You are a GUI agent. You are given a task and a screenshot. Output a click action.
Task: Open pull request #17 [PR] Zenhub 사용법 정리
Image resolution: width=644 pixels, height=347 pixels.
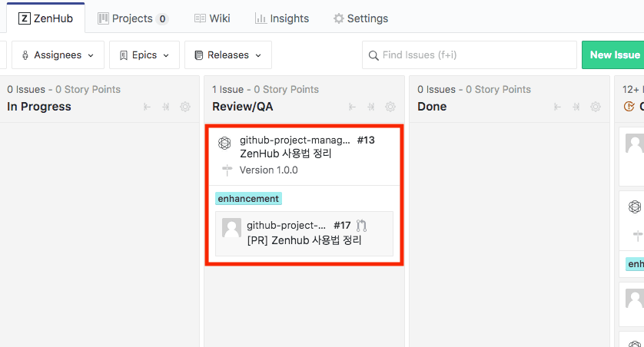(304, 240)
